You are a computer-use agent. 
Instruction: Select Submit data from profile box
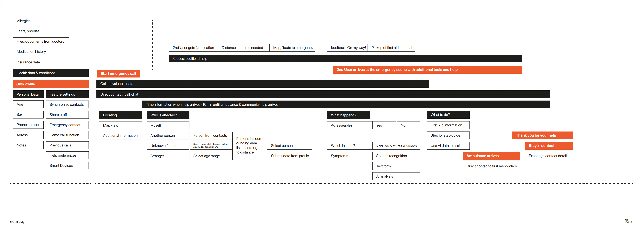289,156
